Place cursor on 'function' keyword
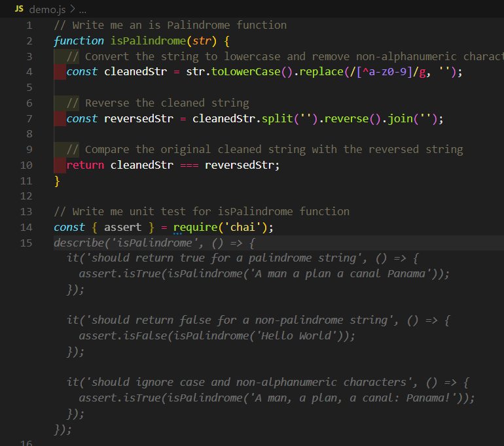Image resolution: width=504 pixels, height=446 pixels. [x=79, y=41]
